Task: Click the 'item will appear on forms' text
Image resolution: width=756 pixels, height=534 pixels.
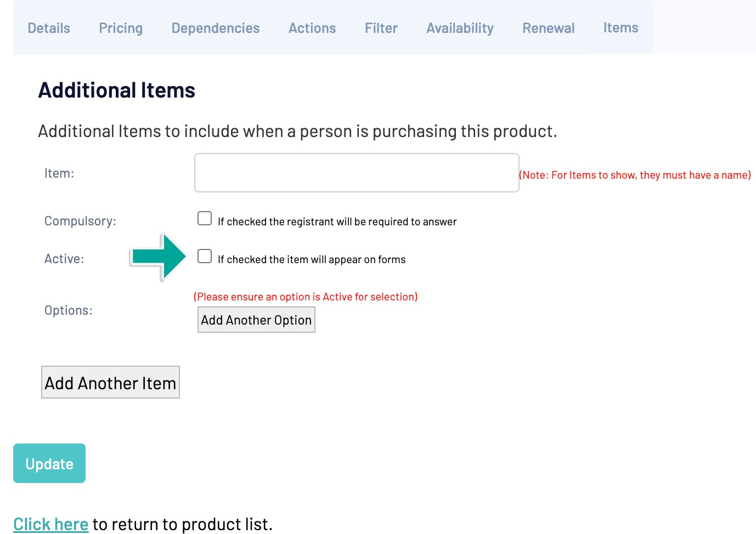Action: pos(312,259)
